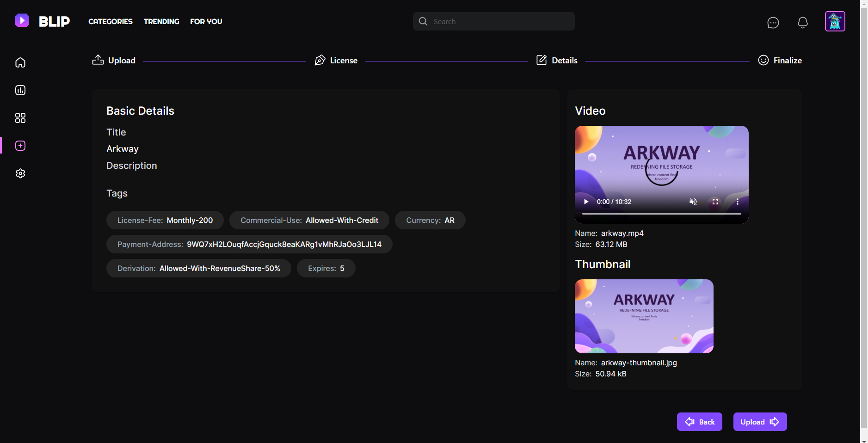Viewport: 868px width, 443px height.
Task: Click the Back button
Action: [x=700, y=422]
